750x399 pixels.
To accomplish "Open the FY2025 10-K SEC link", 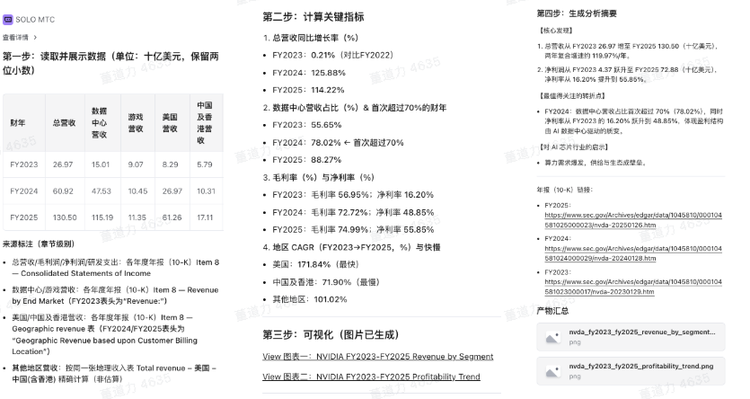I will [x=633, y=220].
